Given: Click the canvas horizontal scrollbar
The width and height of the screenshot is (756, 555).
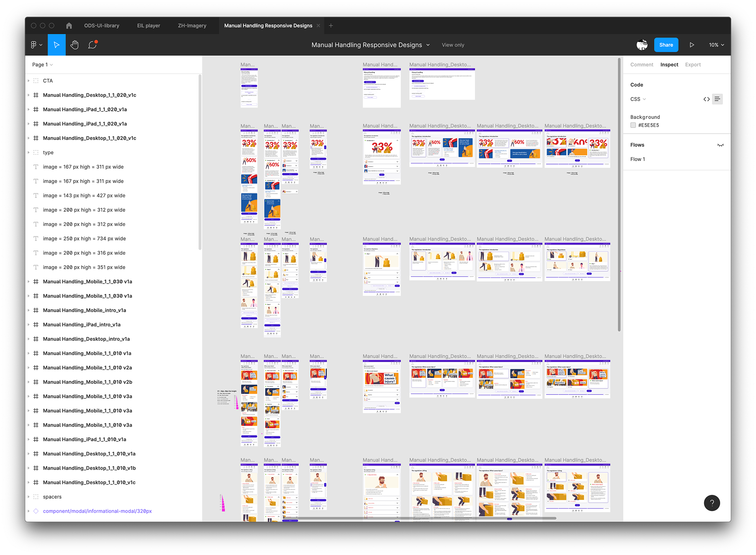Looking at the screenshot, I should tap(419, 518).
